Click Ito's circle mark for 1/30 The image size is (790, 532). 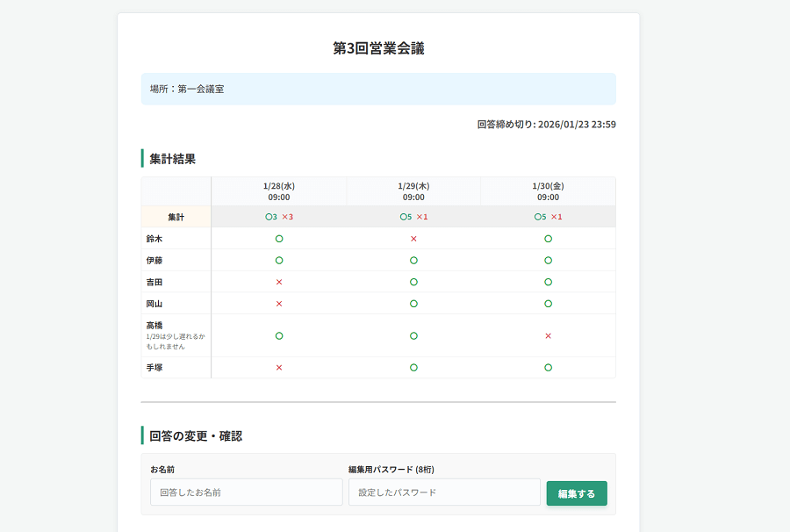pyautogui.click(x=548, y=261)
